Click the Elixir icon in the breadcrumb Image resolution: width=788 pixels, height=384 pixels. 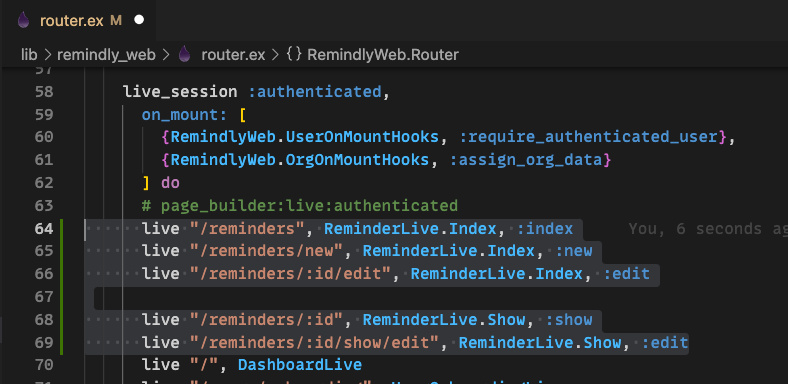184,54
